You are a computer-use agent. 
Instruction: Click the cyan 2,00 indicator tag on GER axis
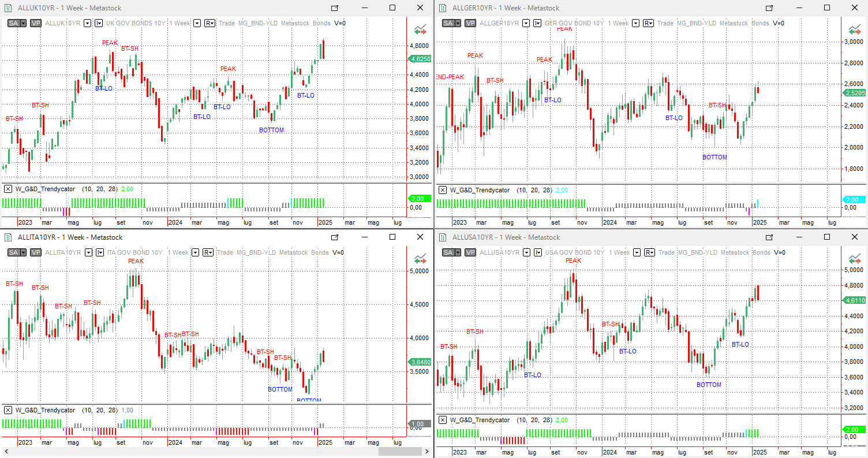coord(854,200)
